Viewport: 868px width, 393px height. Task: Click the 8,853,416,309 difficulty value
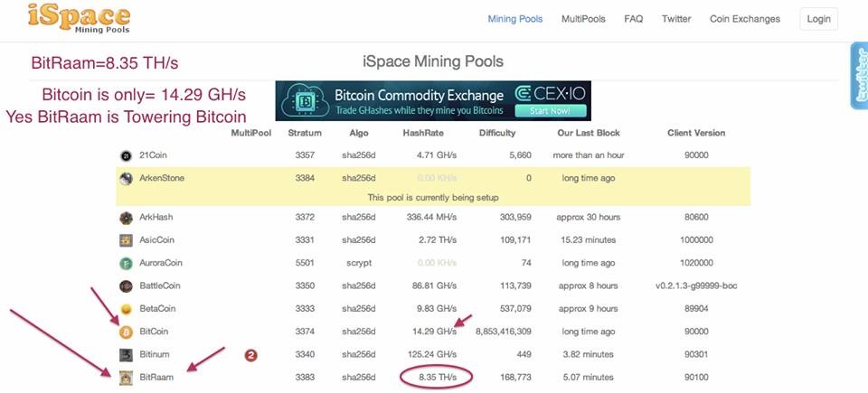[x=504, y=332]
